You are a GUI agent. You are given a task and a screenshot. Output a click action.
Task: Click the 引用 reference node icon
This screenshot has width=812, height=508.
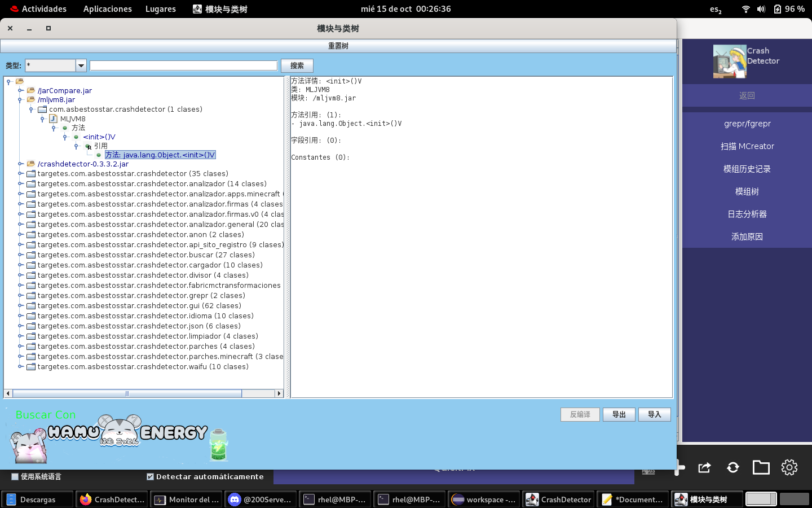(88, 146)
